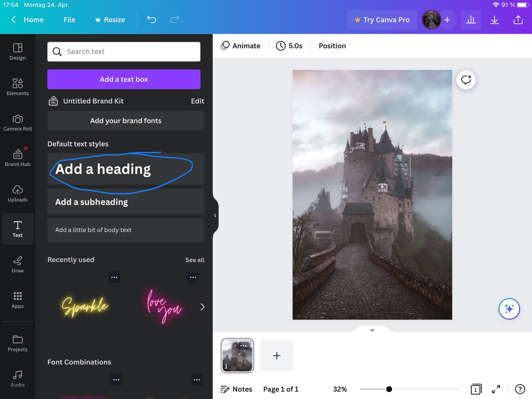This screenshot has width=532, height=399.
Task: Show next recently used styles arrow
Action: pos(203,307)
